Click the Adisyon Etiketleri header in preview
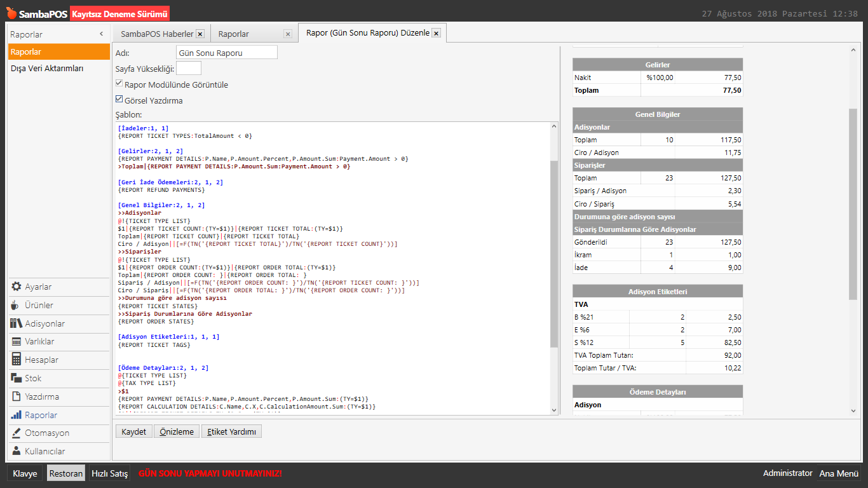 (x=658, y=292)
